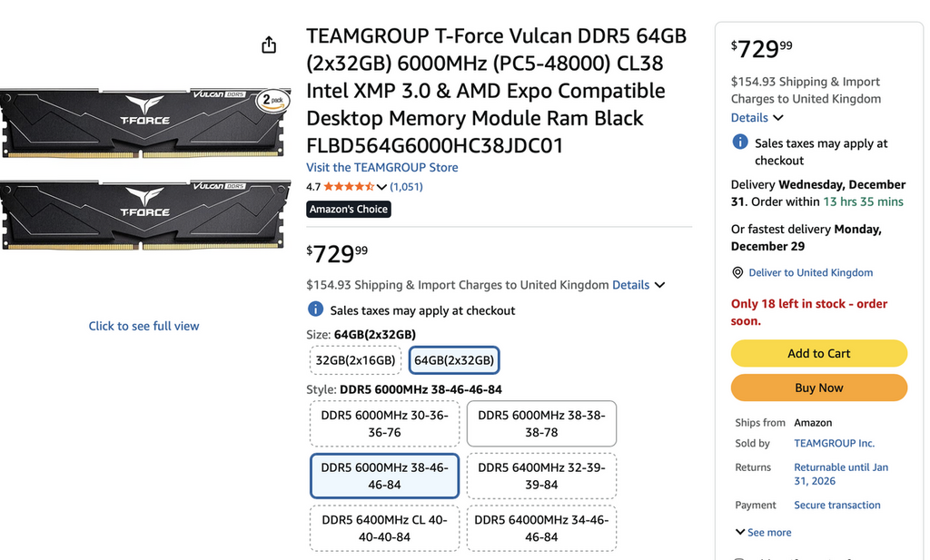
Task: Visit the TEAMGROUP Store link
Action: 382,167
